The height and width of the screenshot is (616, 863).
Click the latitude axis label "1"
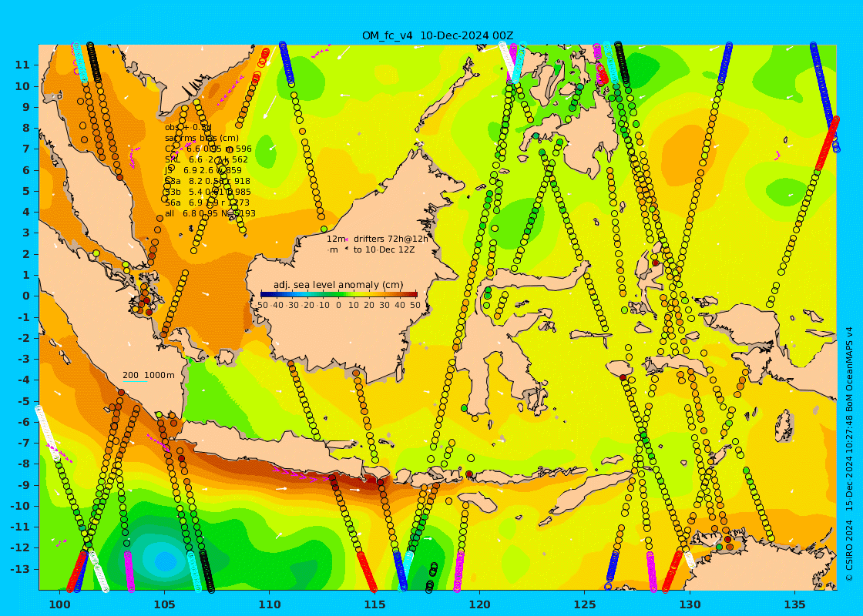click(x=25, y=275)
